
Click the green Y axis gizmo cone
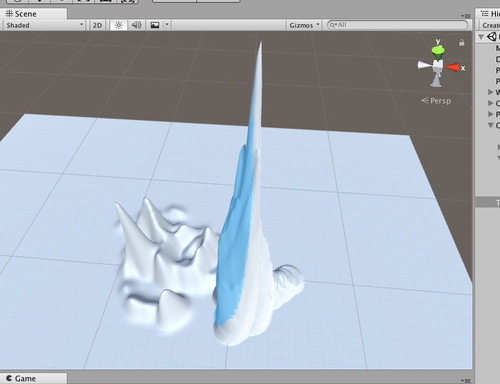tap(438, 52)
